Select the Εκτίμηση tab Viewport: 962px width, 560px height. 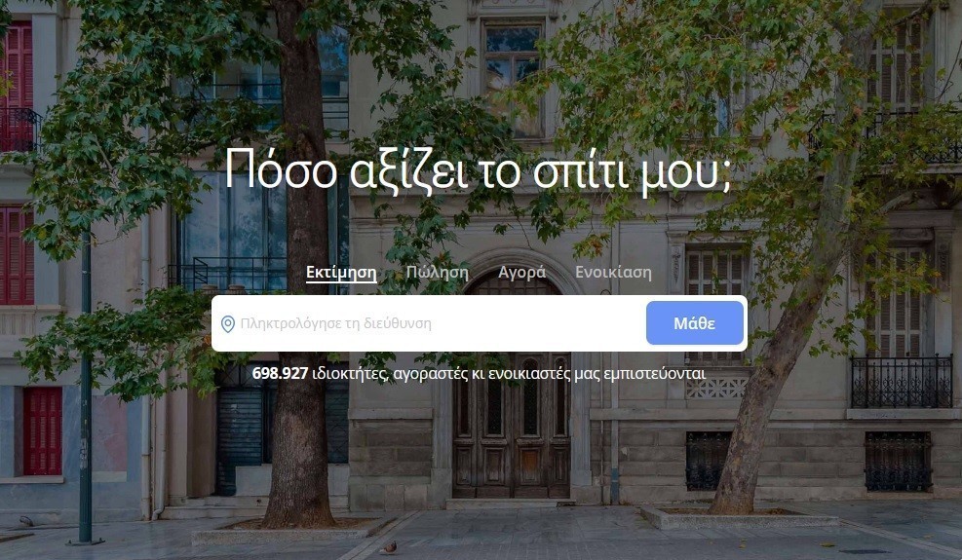pyautogui.click(x=341, y=273)
